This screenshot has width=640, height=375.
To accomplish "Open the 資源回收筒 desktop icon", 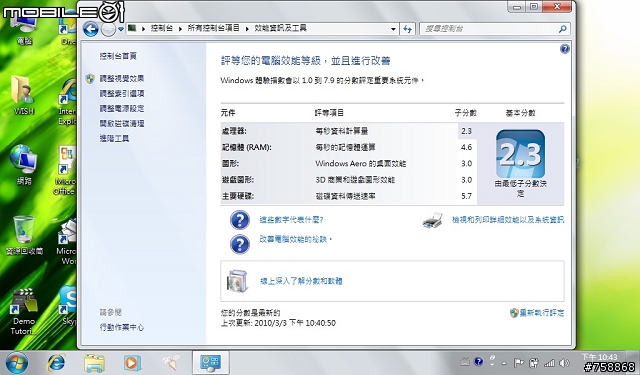I will point(24,236).
